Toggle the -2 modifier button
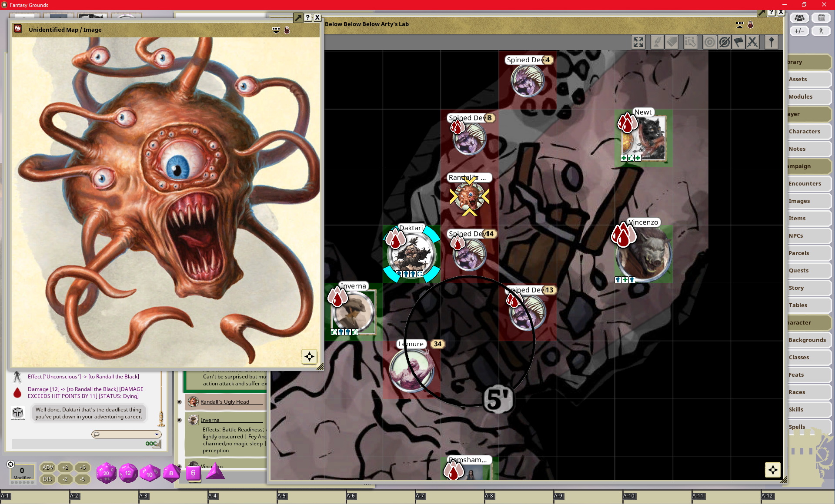This screenshot has width=835, height=504. [x=65, y=479]
